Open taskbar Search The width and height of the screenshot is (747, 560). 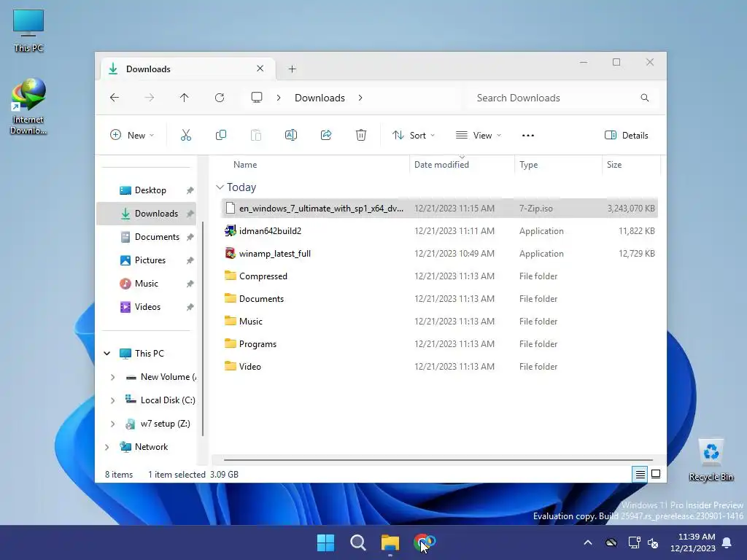point(357,542)
